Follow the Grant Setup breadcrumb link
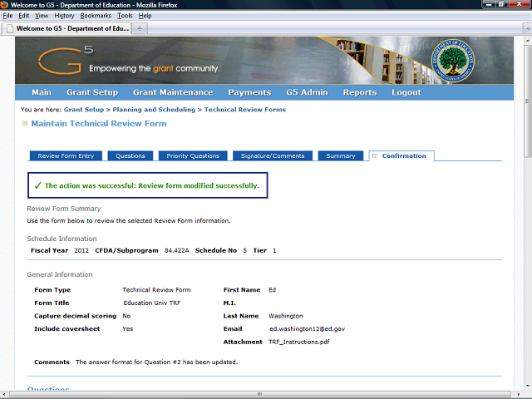The width and height of the screenshot is (532, 399). 84,110
